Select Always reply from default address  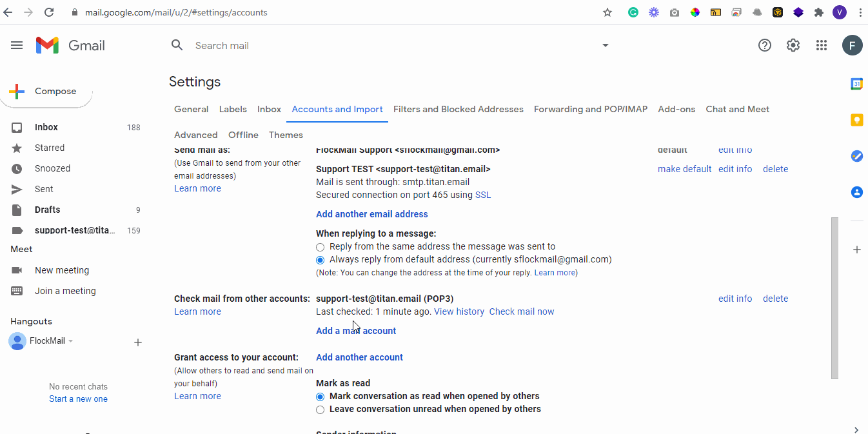point(321,260)
